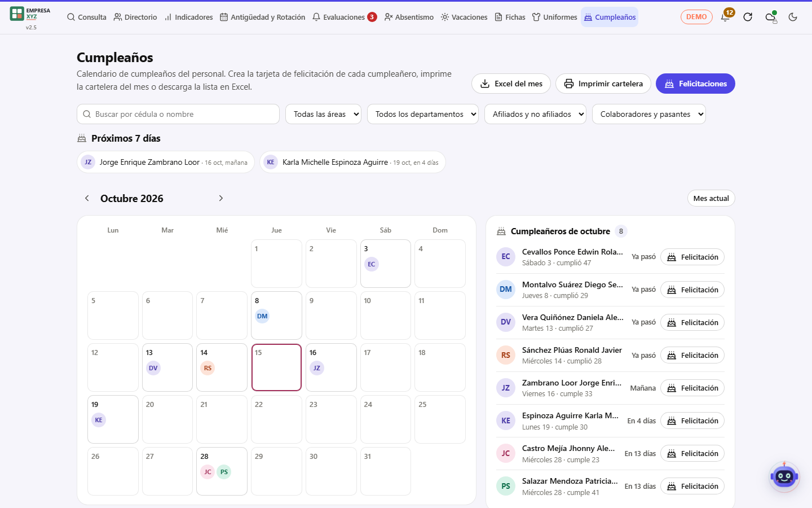Open the Consulta menu item

(86, 17)
